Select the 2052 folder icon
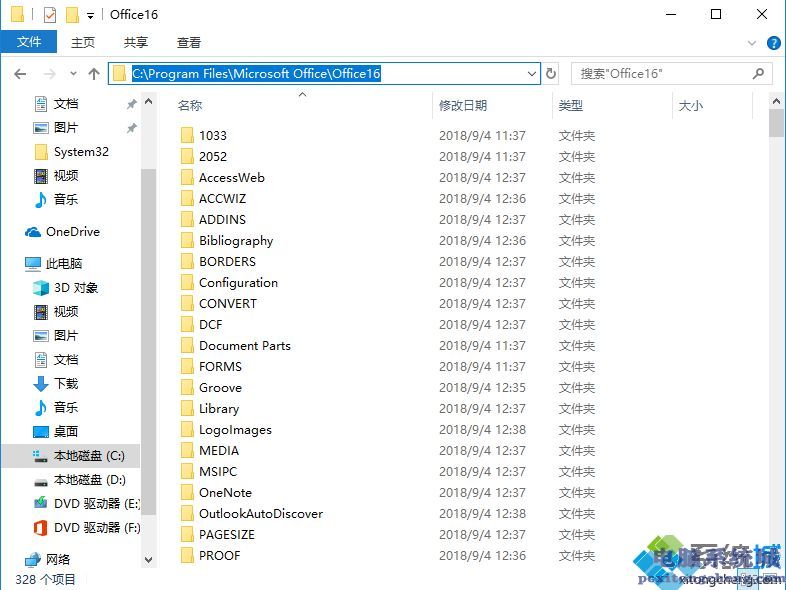The image size is (786, 590). point(187,156)
